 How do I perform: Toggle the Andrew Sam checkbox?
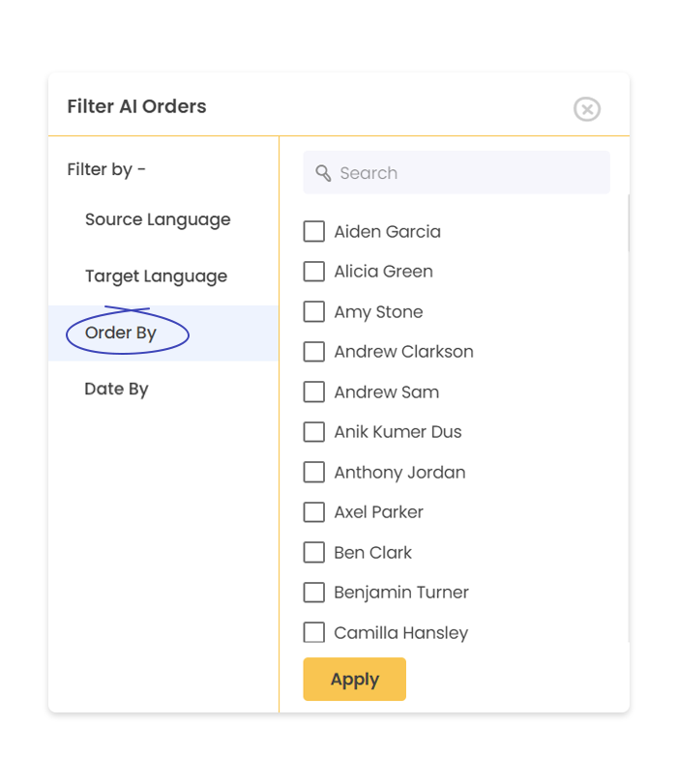click(313, 392)
